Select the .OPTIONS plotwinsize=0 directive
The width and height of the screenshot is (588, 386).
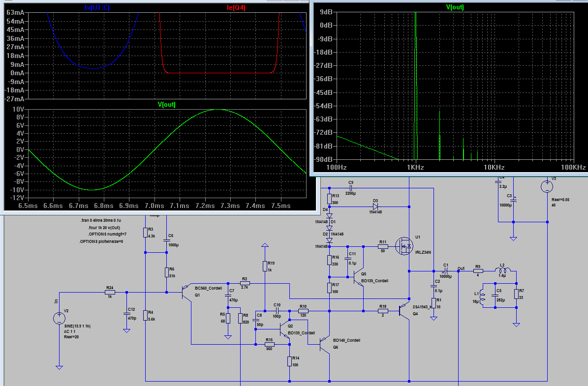[x=101, y=242]
